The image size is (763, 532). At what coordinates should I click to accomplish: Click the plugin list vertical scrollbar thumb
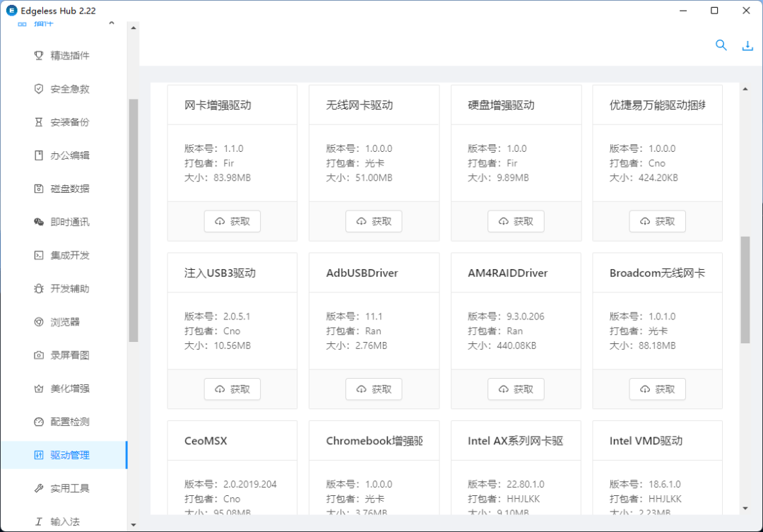[745, 290]
